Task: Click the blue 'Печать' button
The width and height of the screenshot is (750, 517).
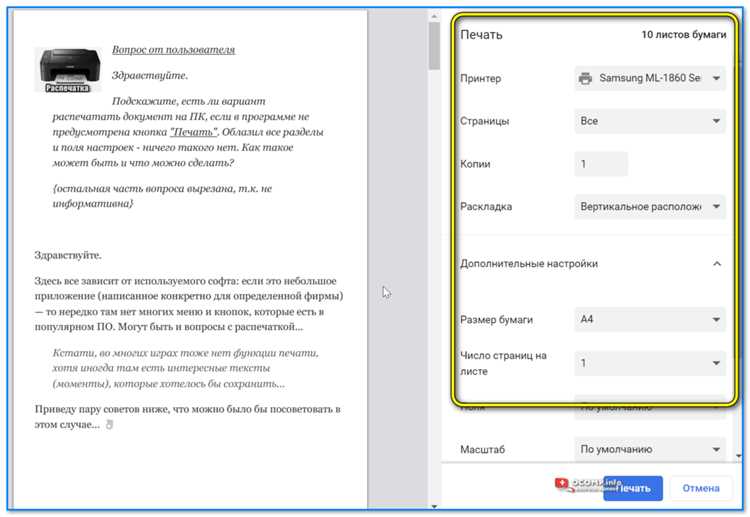Action: [633, 488]
